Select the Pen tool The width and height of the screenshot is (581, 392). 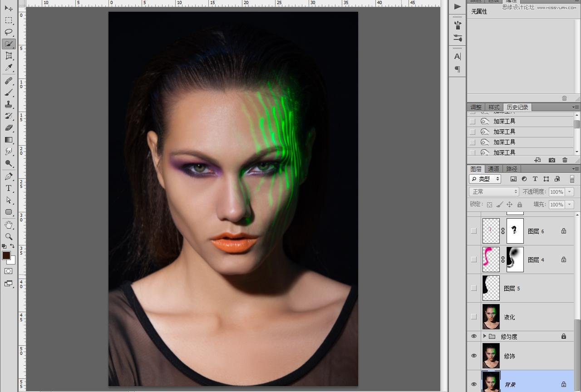click(x=9, y=176)
